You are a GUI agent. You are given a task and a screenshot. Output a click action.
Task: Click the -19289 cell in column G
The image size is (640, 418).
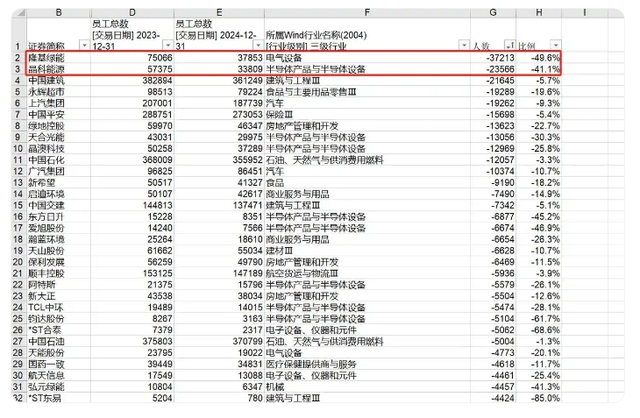click(493, 92)
